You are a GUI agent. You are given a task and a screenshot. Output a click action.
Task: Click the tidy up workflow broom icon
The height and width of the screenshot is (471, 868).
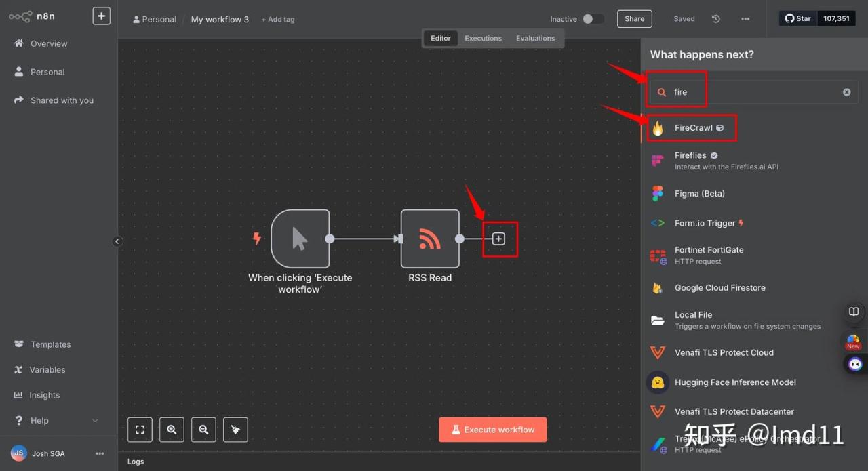[x=235, y=430]
